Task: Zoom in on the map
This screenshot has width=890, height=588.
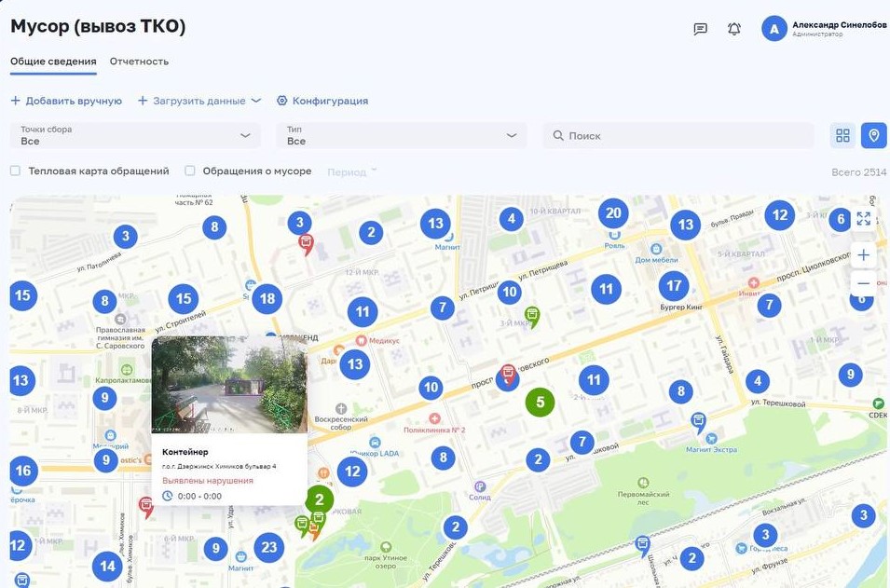Action: click(x=864, y=254)
